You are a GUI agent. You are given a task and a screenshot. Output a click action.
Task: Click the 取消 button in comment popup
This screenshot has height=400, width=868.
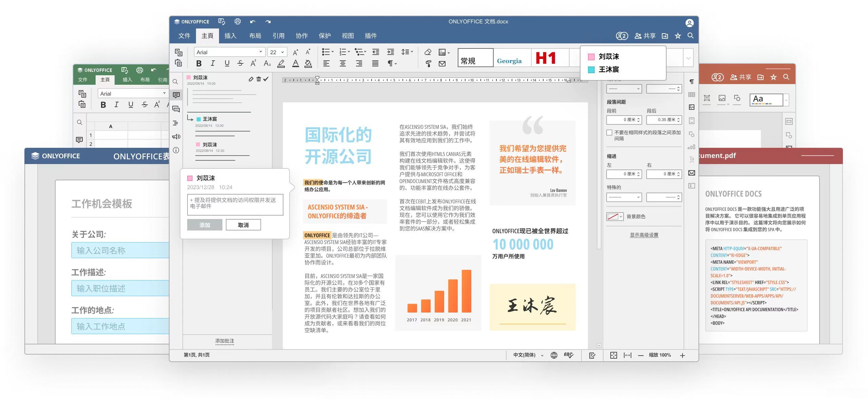243,225
